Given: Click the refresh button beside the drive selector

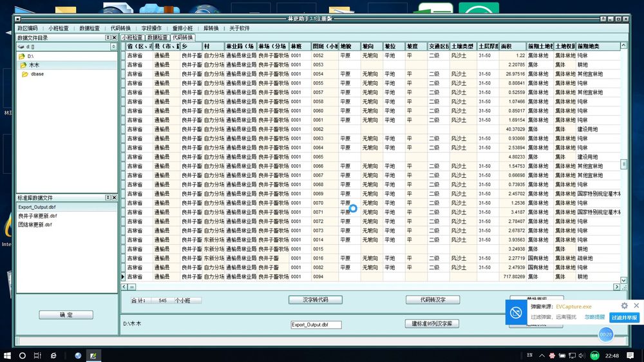Looking at the screenshot, I should tap(113, 47).
